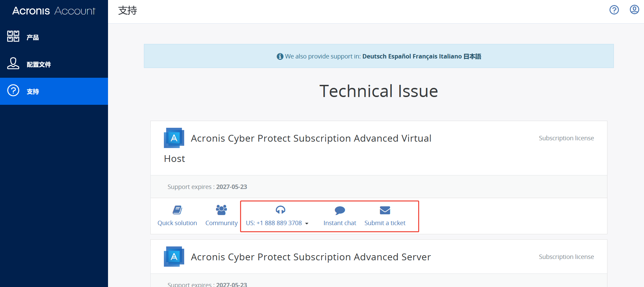
Task: Open the user account profile icon
Action: coord(634,10)
